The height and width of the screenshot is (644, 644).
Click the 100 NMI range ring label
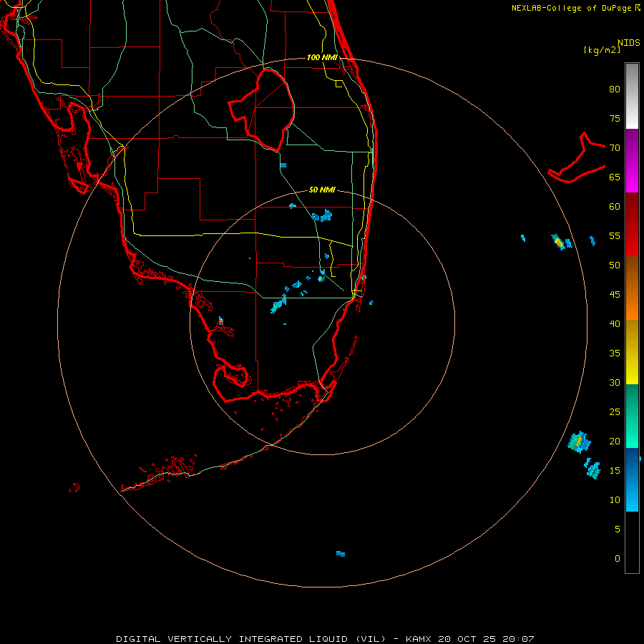pos(322,57)
